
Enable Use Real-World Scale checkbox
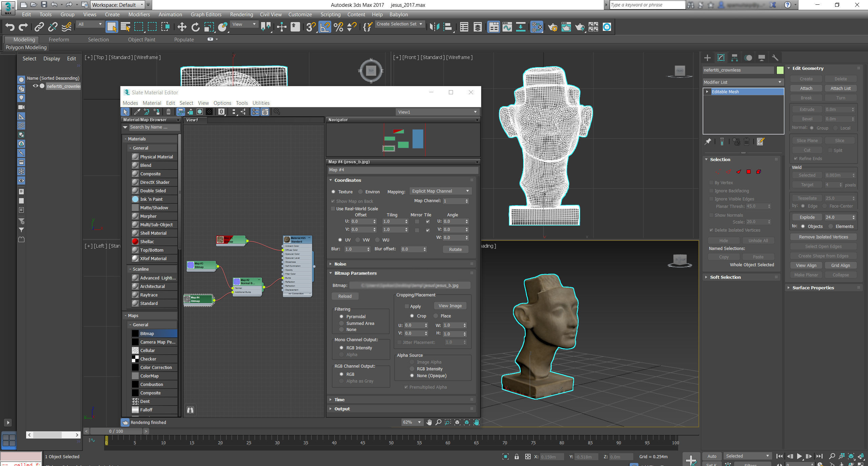(x=333, y=209)
